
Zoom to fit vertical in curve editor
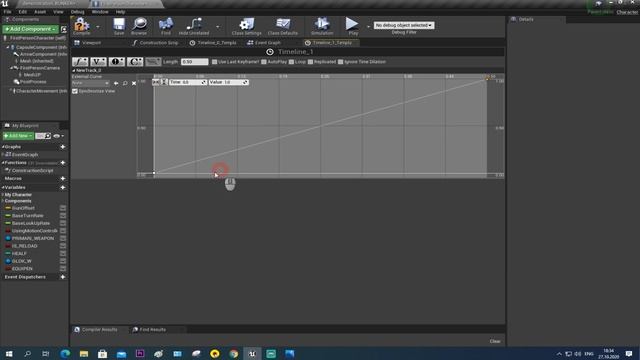click(164, 82)
